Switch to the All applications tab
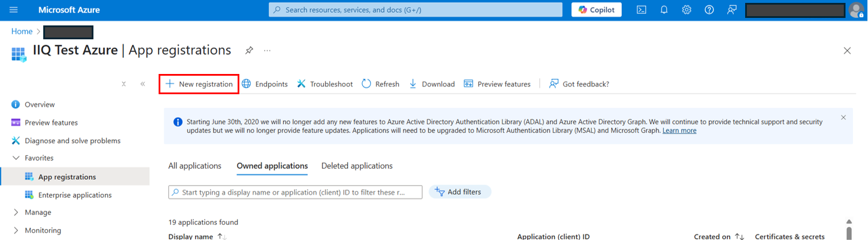This screenshot has height=241, width=868. [x=194, y=166]
